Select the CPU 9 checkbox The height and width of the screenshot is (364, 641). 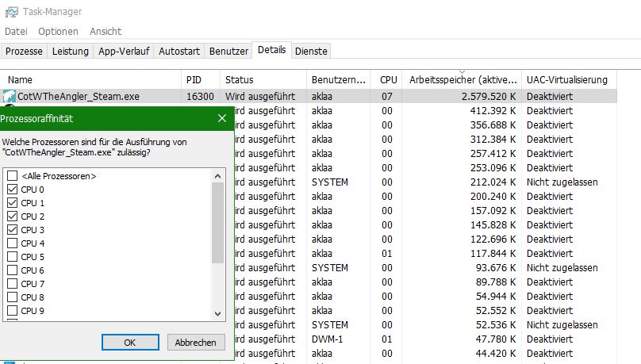point(12,311)
